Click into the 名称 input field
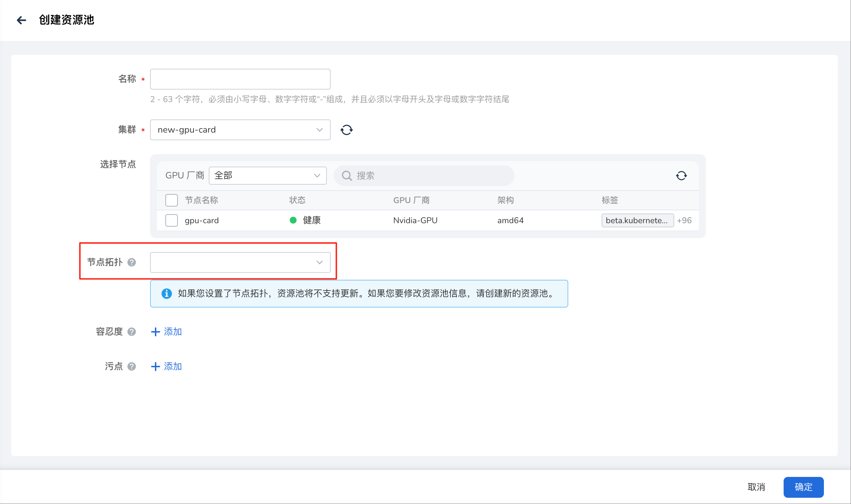Screen dimensions: 851x504 [240, 79]
